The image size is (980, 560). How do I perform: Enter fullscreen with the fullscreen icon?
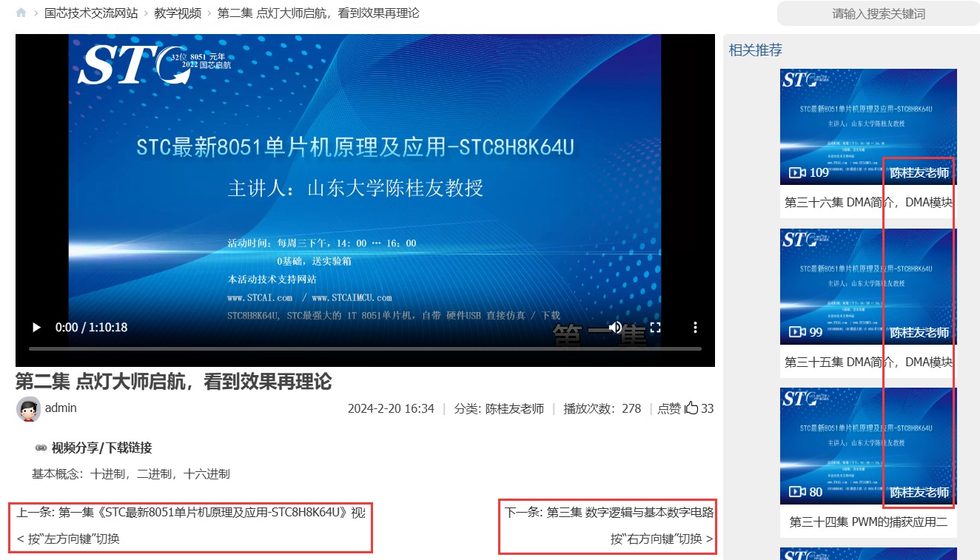point(655,327)
